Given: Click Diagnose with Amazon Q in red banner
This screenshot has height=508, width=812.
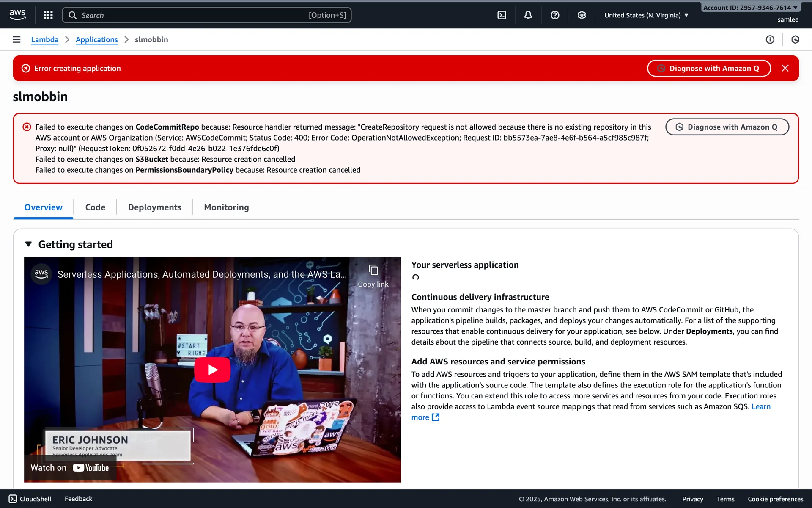Looking at the screenshot, I should coord(709,68).
